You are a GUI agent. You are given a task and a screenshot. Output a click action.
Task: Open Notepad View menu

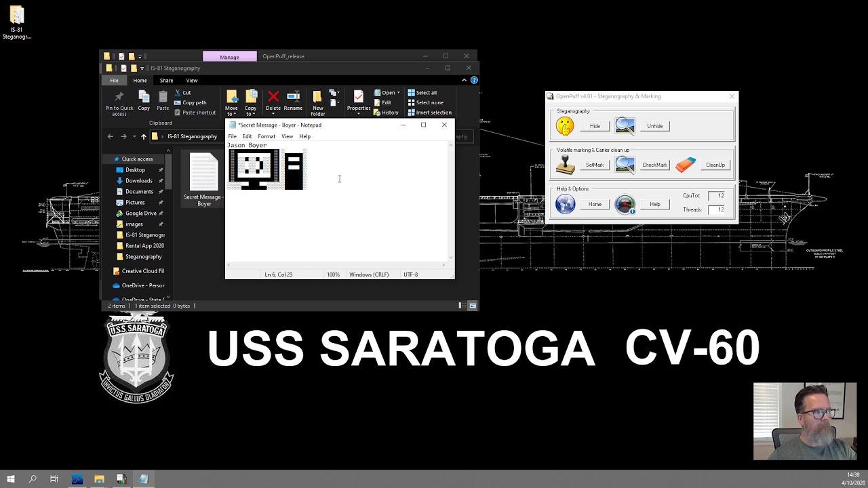[287, 136]
